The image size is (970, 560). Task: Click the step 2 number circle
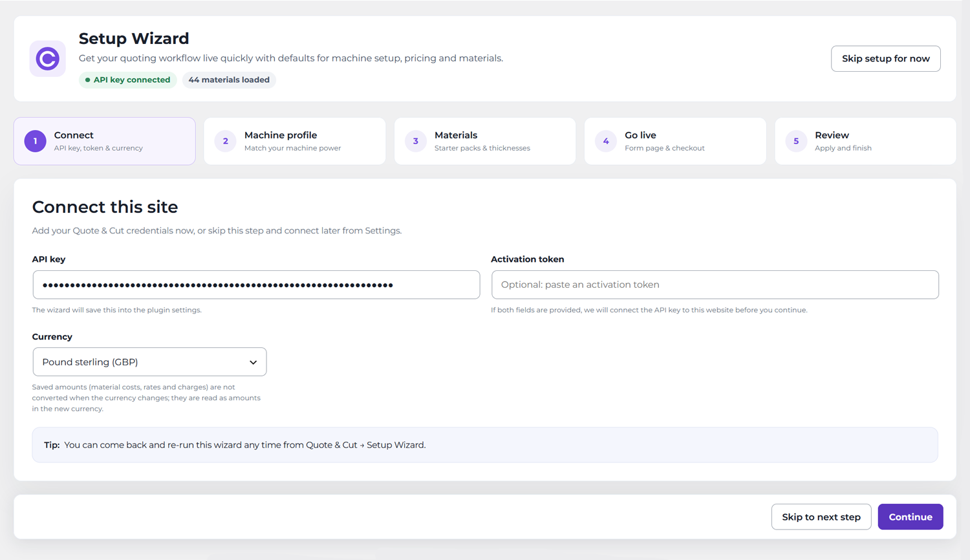pos(226,141)
